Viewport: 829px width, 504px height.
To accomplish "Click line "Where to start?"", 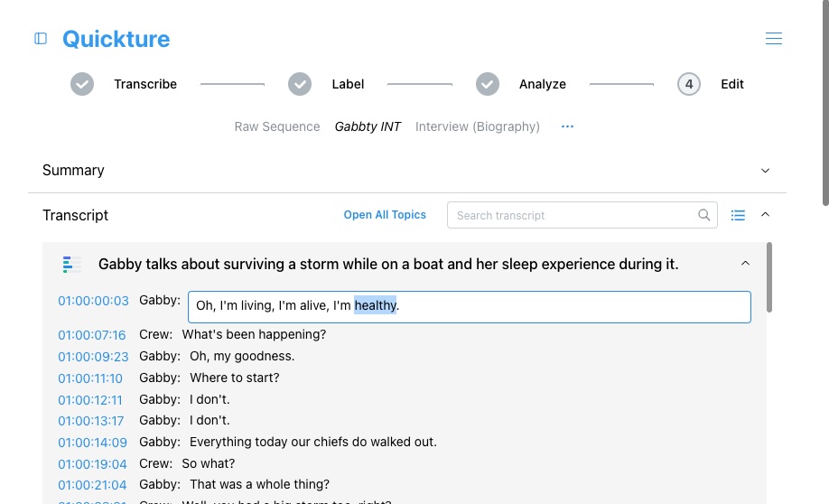I will pos(235,378).
